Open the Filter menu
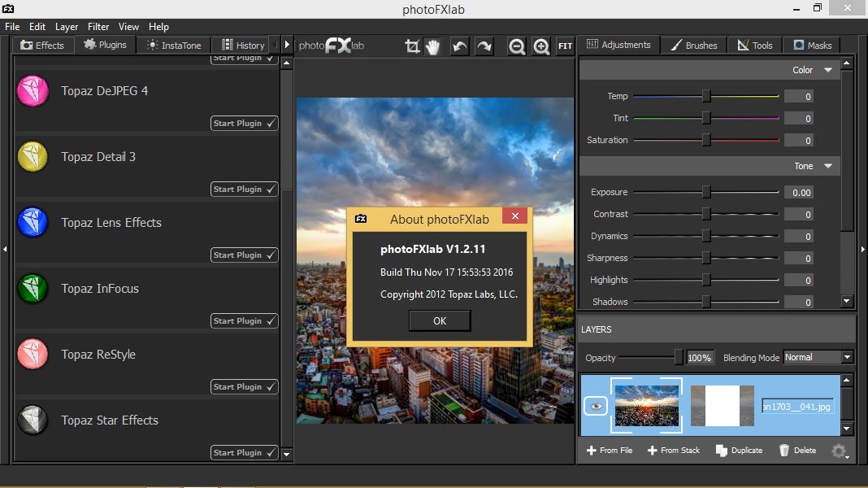Viewport: 868px width, 488px height. [x=98, y=27]
